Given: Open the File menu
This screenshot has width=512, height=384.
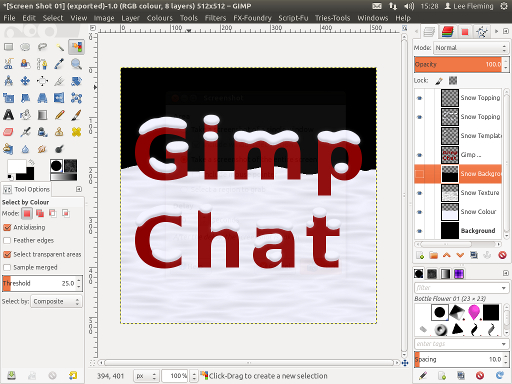Looking at the screenshot, I should (x=9, y=18).
